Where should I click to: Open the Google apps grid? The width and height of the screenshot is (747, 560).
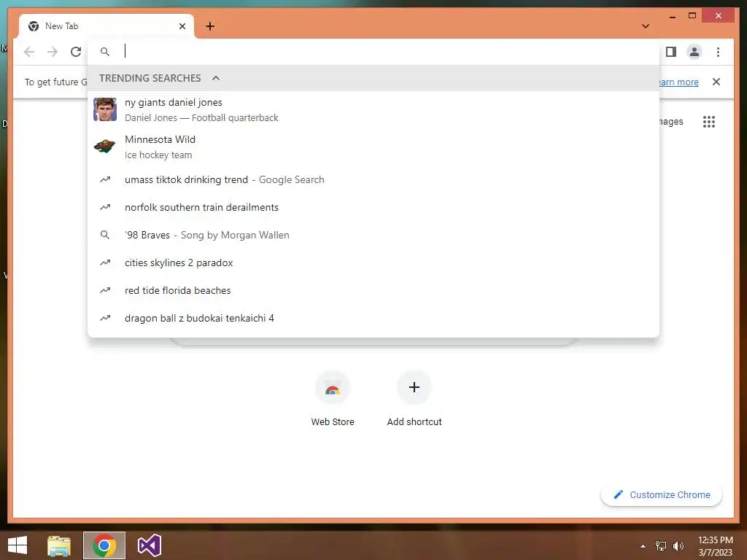click(x=709, y=122)
